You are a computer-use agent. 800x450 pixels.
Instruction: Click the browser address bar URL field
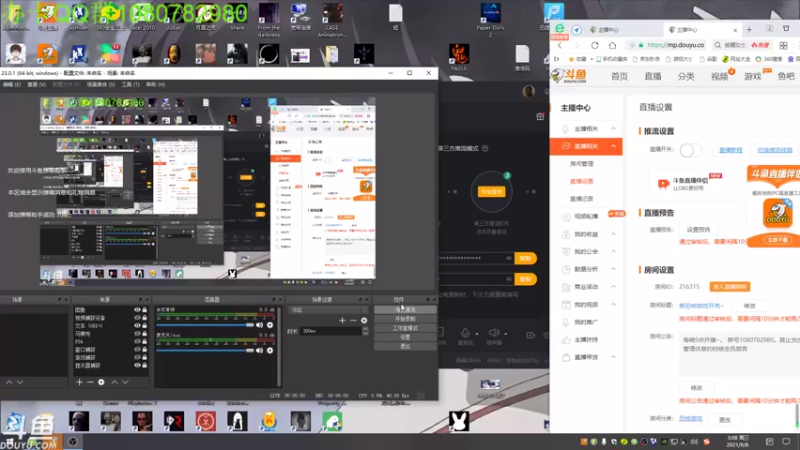667,45
